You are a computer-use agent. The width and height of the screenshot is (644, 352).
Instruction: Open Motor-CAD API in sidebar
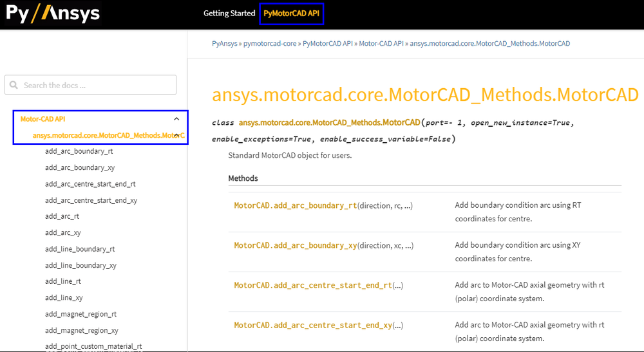click(43, 119)
